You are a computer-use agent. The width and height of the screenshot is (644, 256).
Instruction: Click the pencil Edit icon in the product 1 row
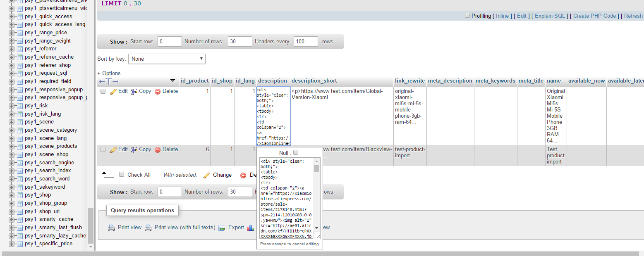[113, 91]
